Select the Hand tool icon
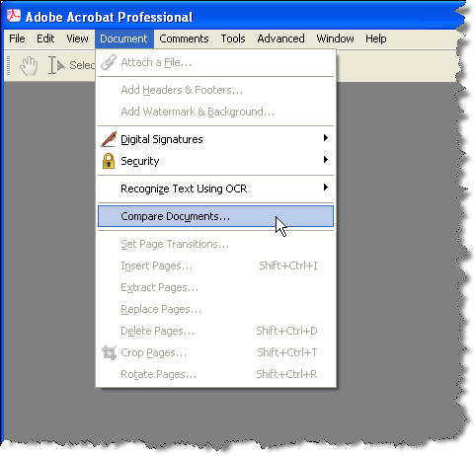The height and width of the screenshot is (456, 476). 29,65
